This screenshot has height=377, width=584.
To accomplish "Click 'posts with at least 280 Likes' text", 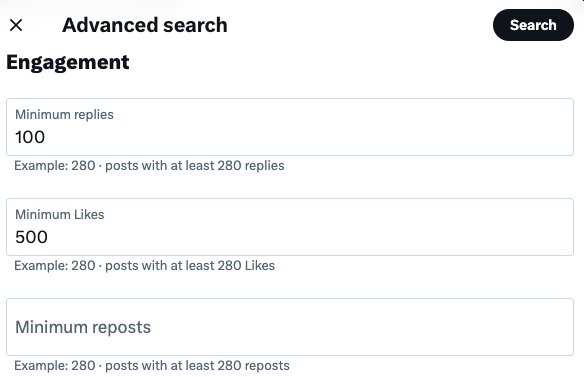I will click(190, 265).
